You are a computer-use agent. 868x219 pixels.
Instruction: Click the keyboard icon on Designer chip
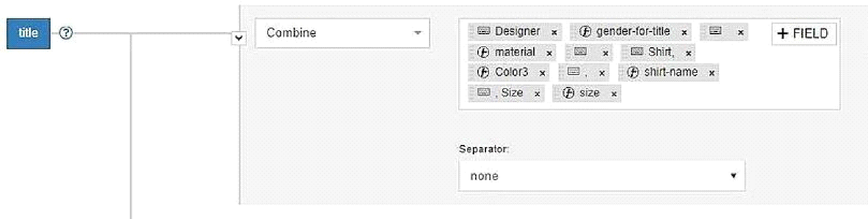click(483, 31)
